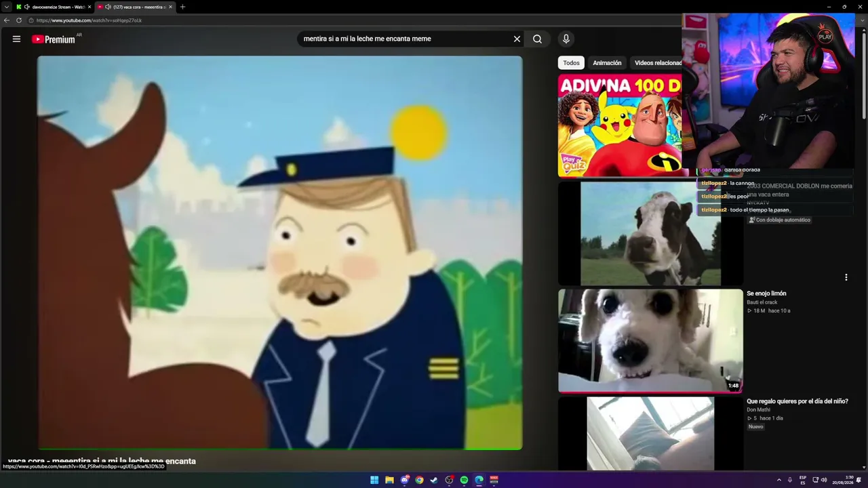This screenshot has width=868, height=488.
Task: Open network settings from the tray
Action: tap(816, 480)
